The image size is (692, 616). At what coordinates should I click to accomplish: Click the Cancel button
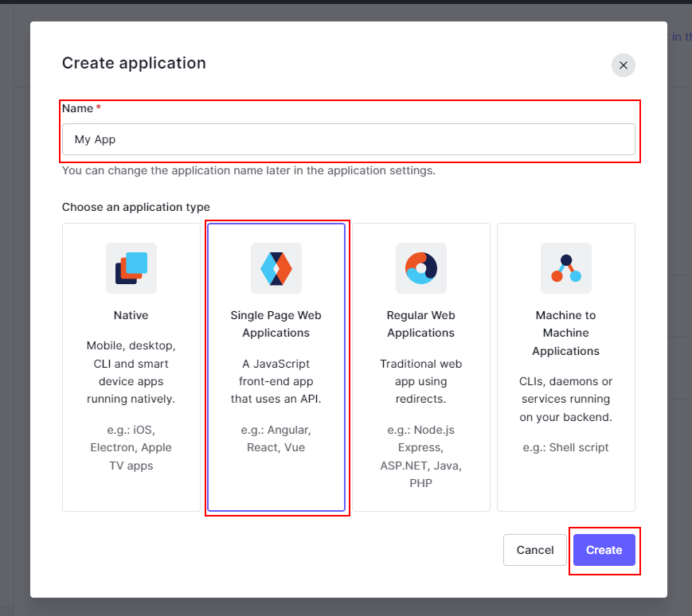click(x=535, y=550)
